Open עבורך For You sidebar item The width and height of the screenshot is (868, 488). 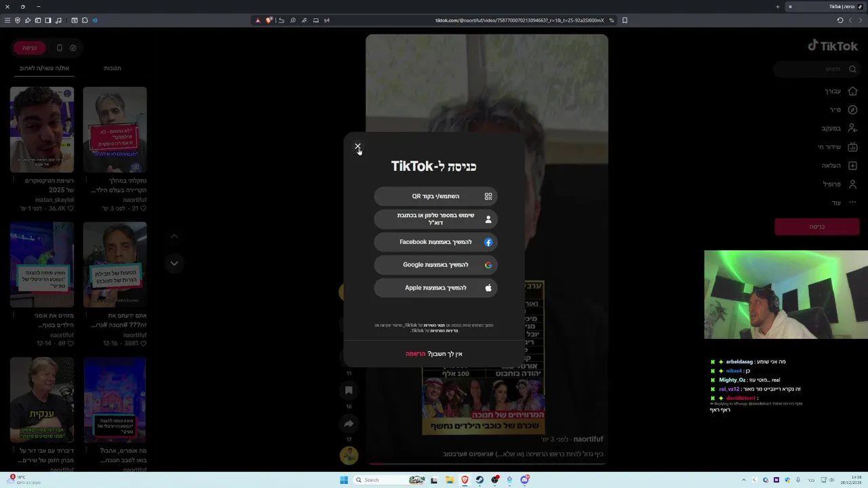pos(841,91)
